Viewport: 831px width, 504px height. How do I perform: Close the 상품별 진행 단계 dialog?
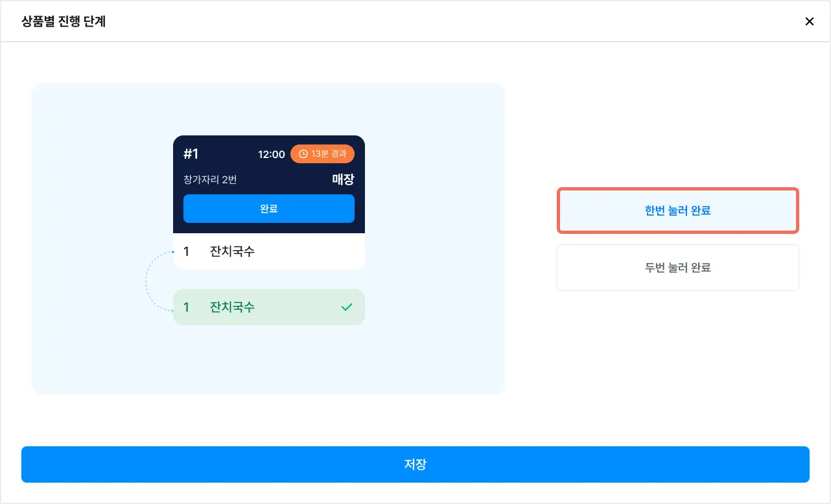pyautogui.click(x=809, y=21)
